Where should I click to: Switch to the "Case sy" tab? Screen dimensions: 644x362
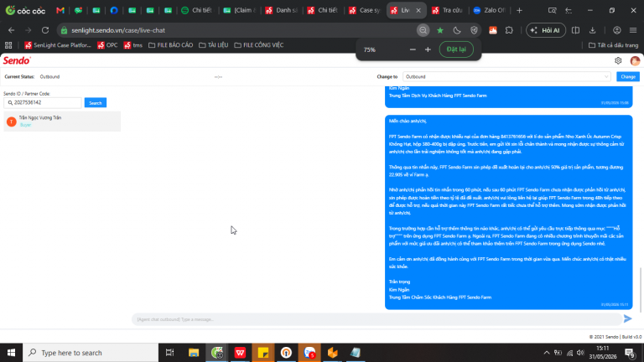point(365,10)
